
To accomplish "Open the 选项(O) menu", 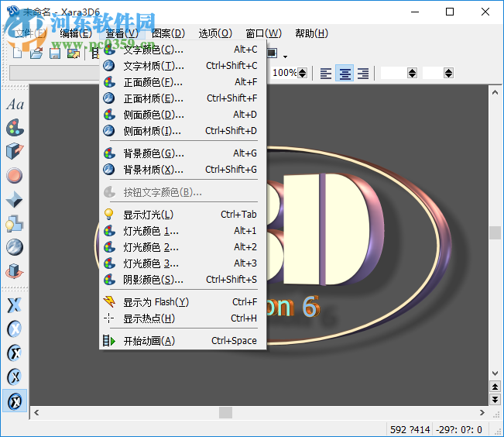I will (x=215, y=33).
